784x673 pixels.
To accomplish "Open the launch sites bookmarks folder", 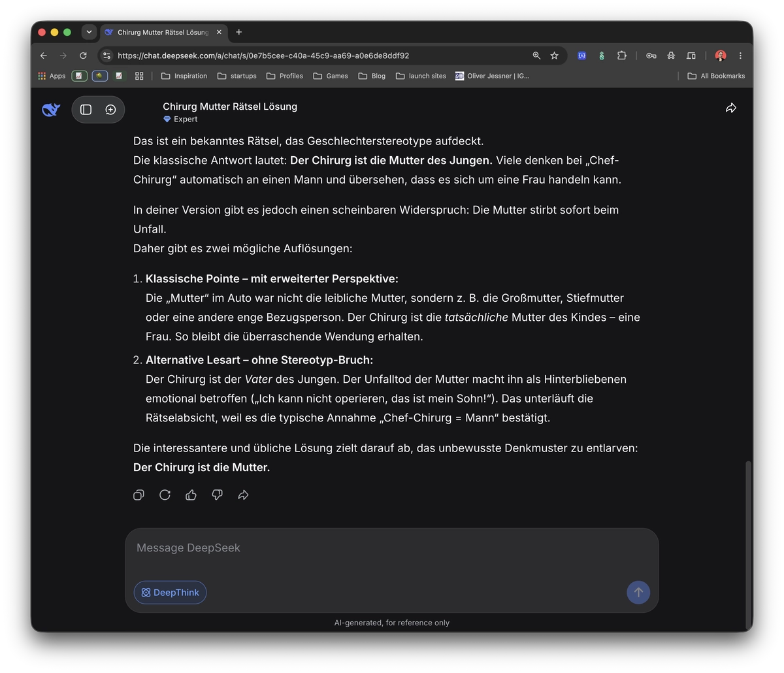I will (421, 76).
